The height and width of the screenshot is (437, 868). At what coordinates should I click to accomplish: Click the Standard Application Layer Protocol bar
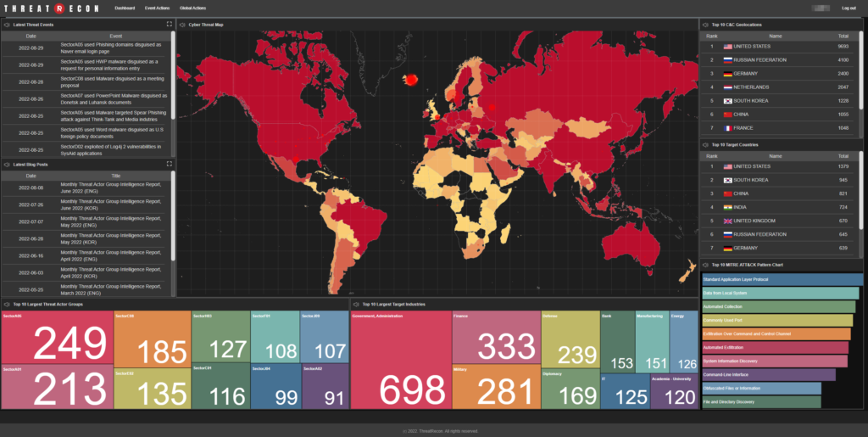click(x=782, y=279)
